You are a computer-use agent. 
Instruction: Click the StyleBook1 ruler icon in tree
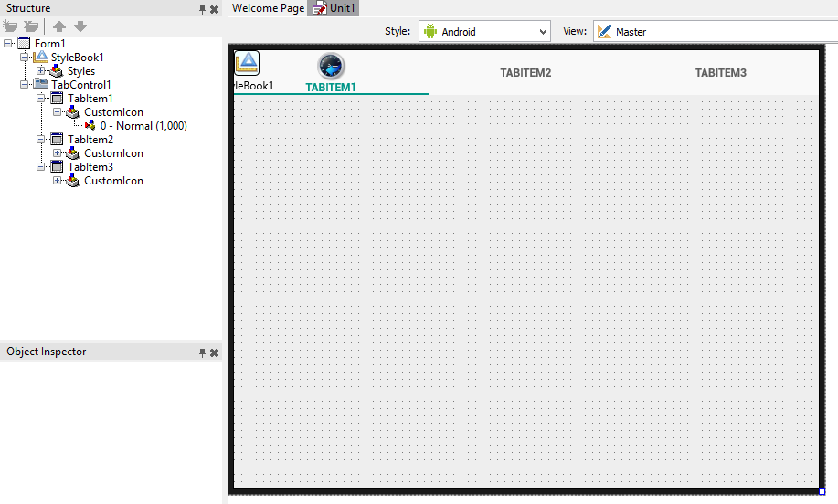click(x=40, y=57)
